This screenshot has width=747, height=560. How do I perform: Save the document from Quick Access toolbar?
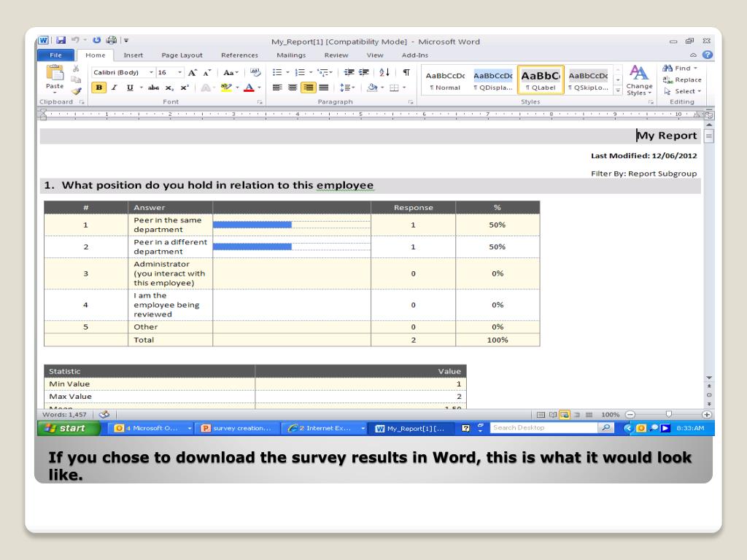61,41
